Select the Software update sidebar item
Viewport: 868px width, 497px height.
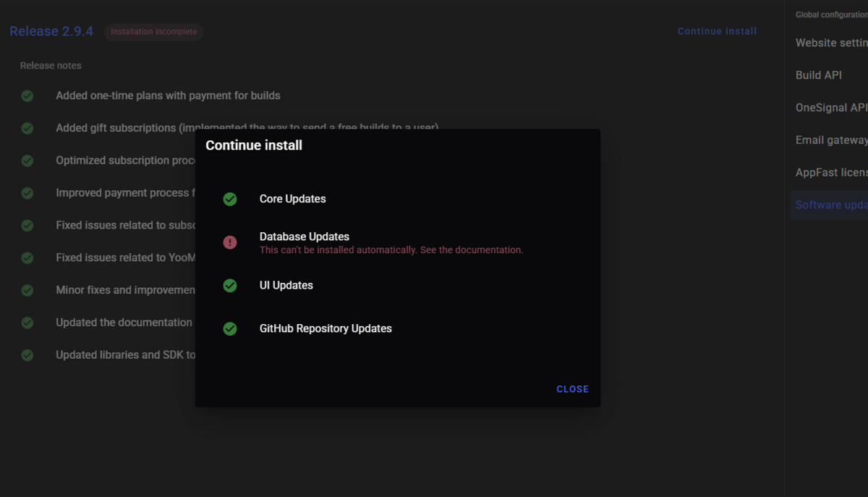[x=830, y=205]
